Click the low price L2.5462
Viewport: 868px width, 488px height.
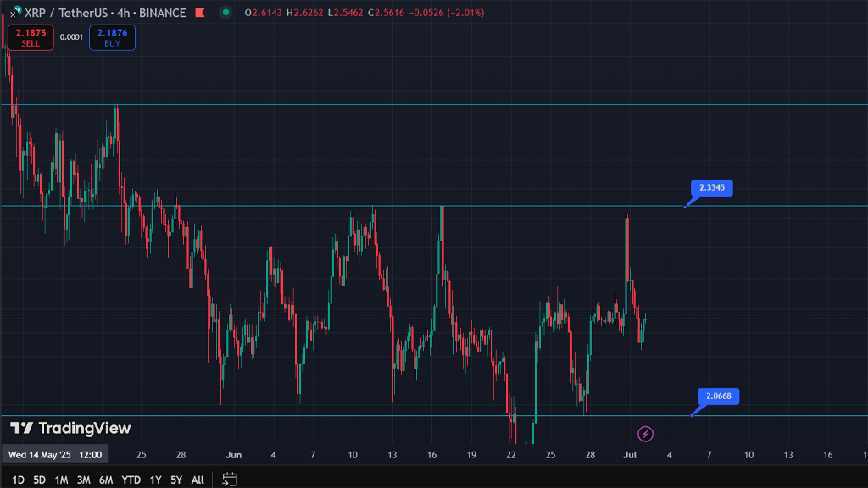(347, 13)
